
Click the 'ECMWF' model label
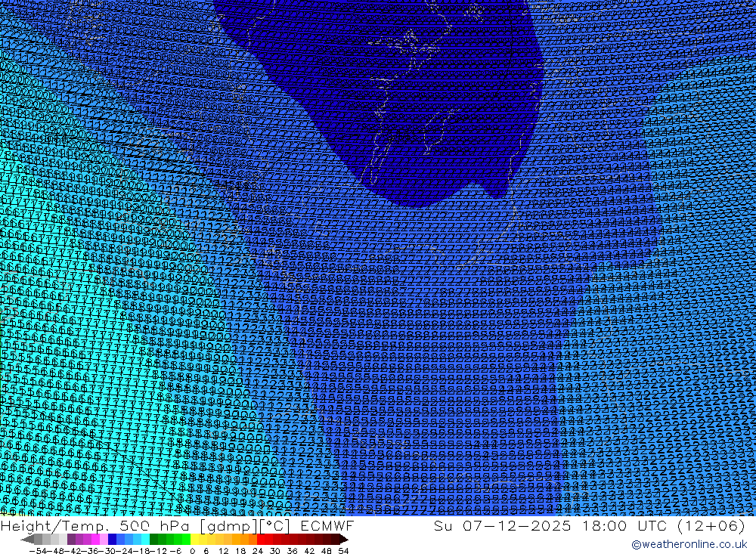[327, 525]
